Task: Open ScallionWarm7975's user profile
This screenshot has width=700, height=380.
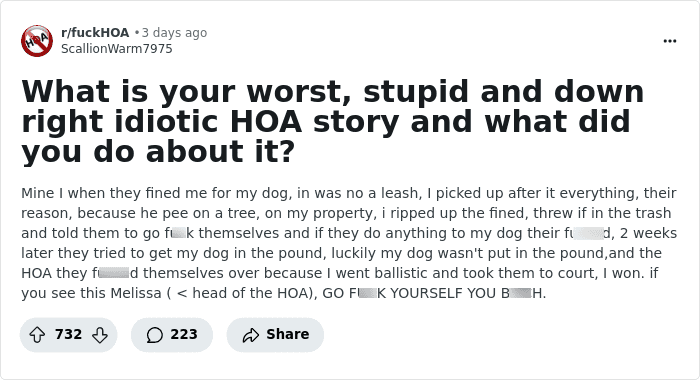Action: [117, 49]
